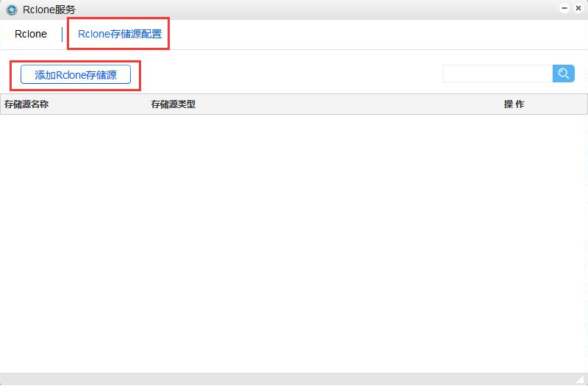
Task: Focus the storage source search field
Action: pyautogui.click(x=498, y=74)
